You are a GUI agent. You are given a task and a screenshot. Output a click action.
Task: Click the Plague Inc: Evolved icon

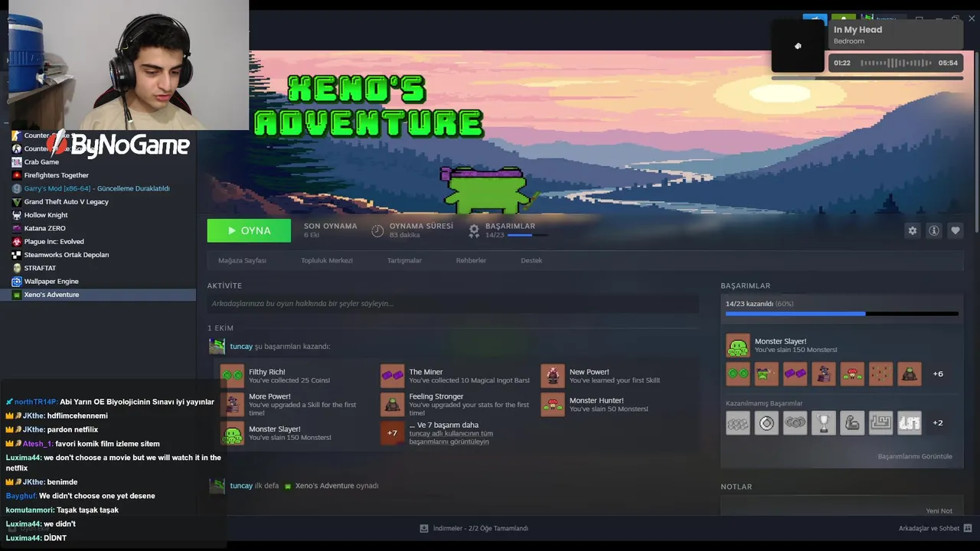point(16,242)
